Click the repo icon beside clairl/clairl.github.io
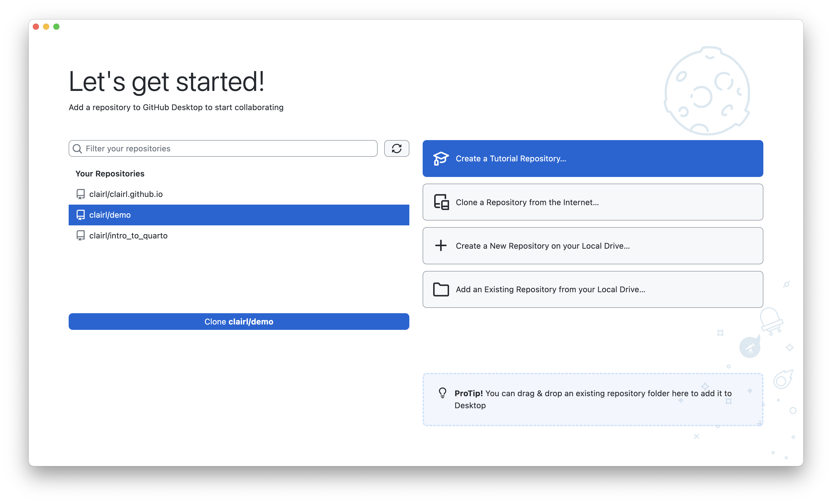Image resolution: width=832 pixels, height=504 pixels. 80,194
